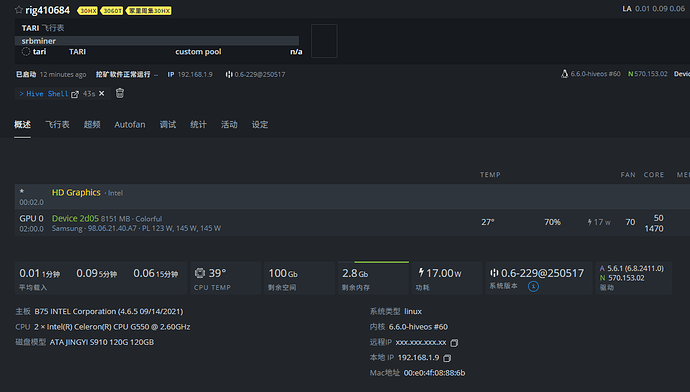
Task: Open the Hive Shell external link icon
Action: pos(75,94)
